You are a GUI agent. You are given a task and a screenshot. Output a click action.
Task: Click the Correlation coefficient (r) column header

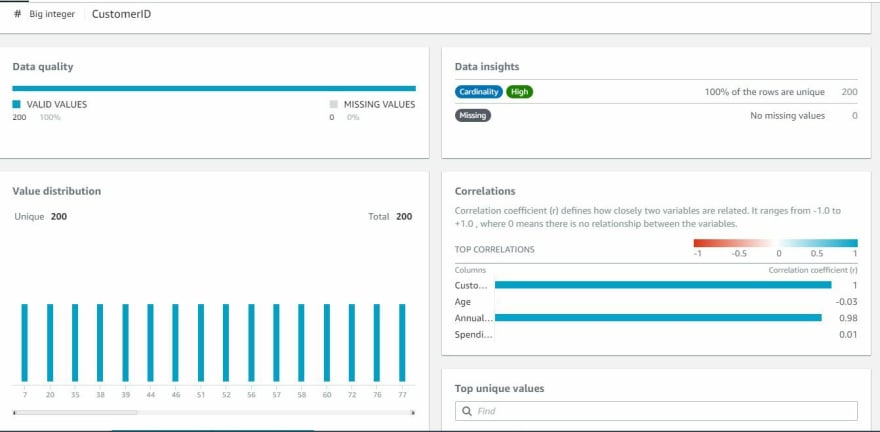(813, 270)
